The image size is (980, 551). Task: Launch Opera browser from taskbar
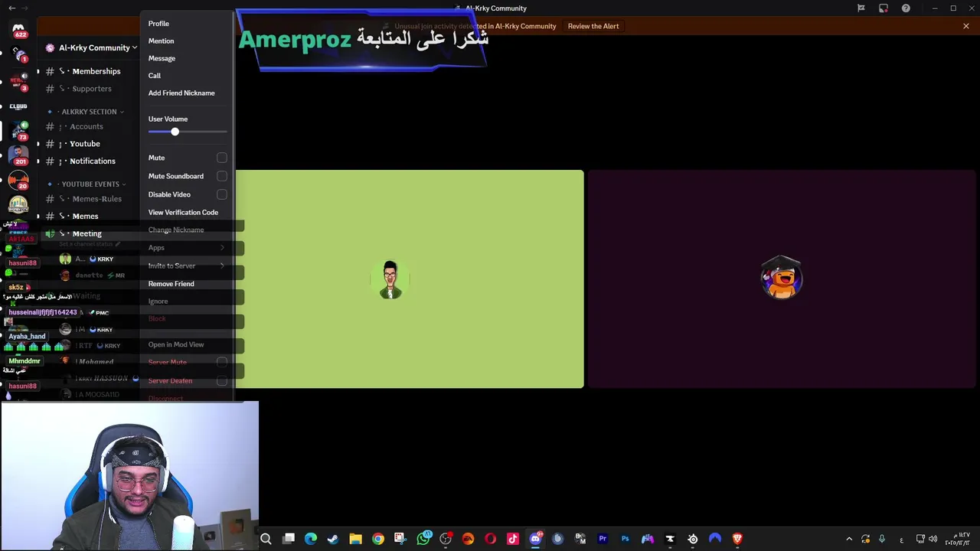click(490, 539)
